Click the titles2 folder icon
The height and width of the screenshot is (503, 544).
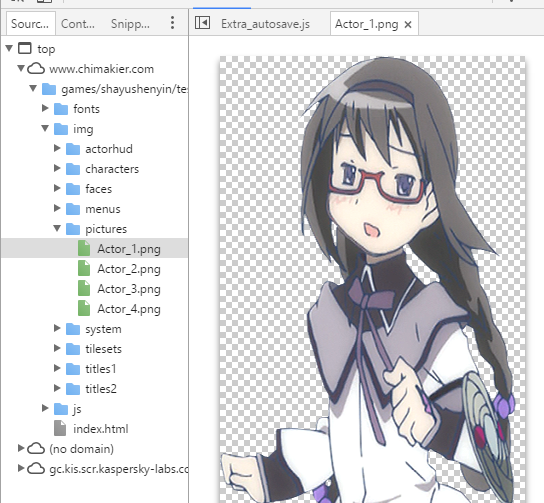click(x=73, y=389)
